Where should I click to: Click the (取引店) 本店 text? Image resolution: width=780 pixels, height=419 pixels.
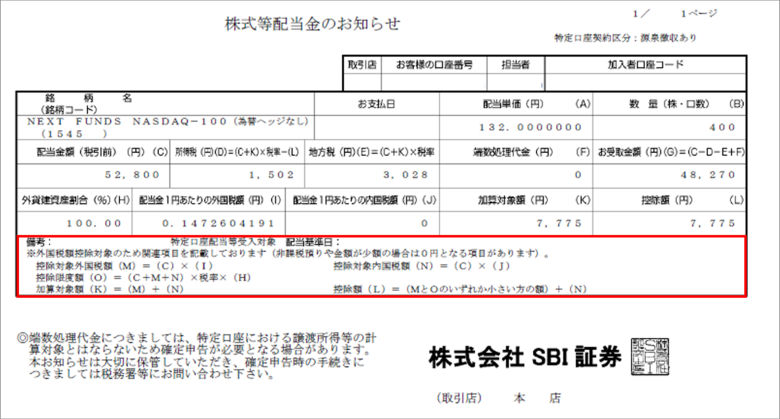click(499, 398)
